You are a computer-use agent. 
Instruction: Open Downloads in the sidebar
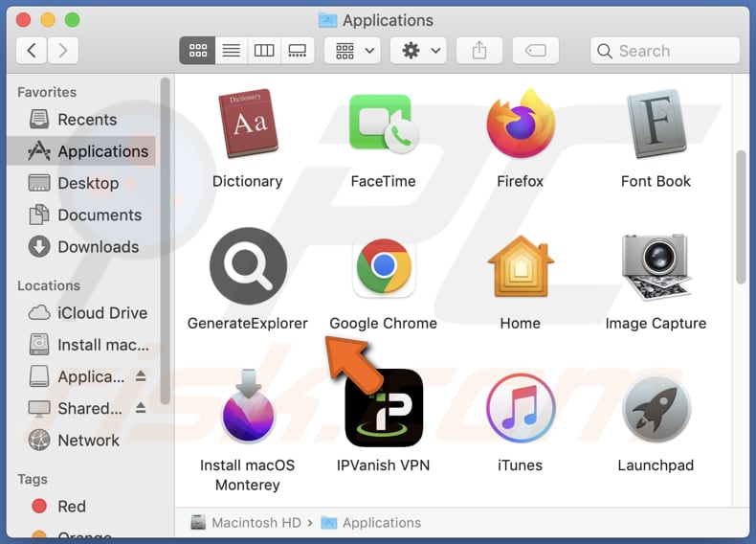pyautogui.click(x=81, y=247)
